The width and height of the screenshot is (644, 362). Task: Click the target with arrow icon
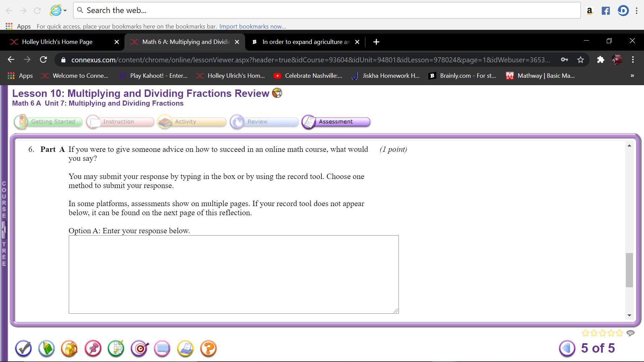pyautogui.click(x=140, y=349)
